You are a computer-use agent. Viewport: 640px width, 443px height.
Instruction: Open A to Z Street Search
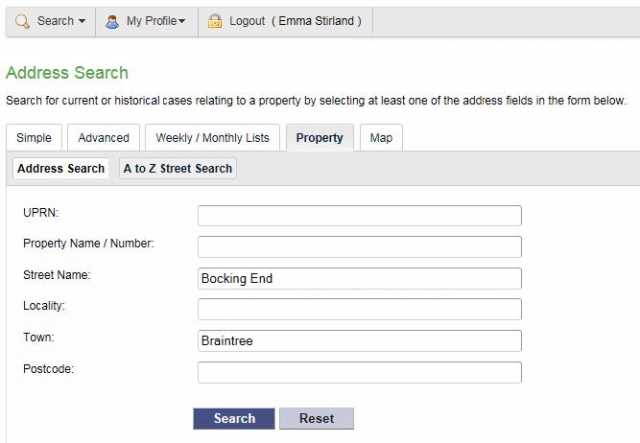point(178,168)
